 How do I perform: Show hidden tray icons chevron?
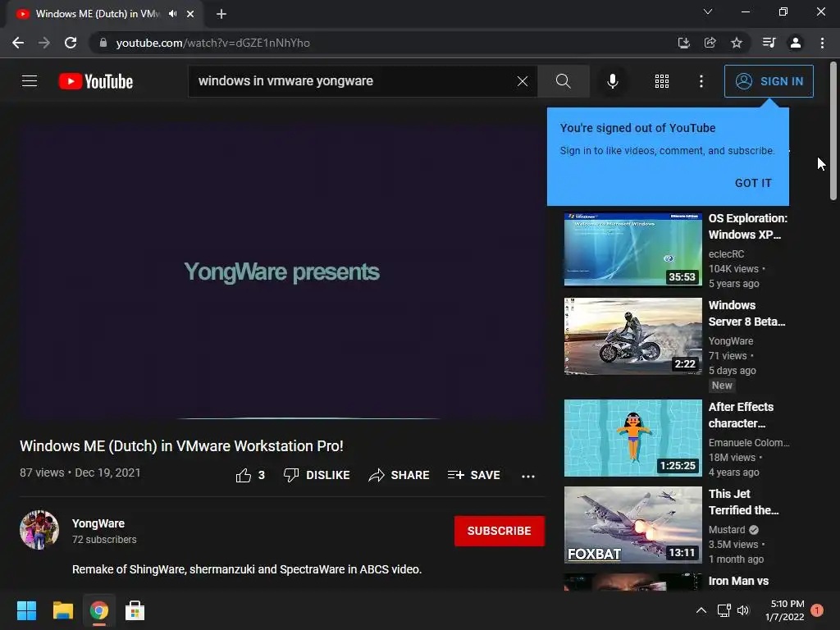[701, 610]
